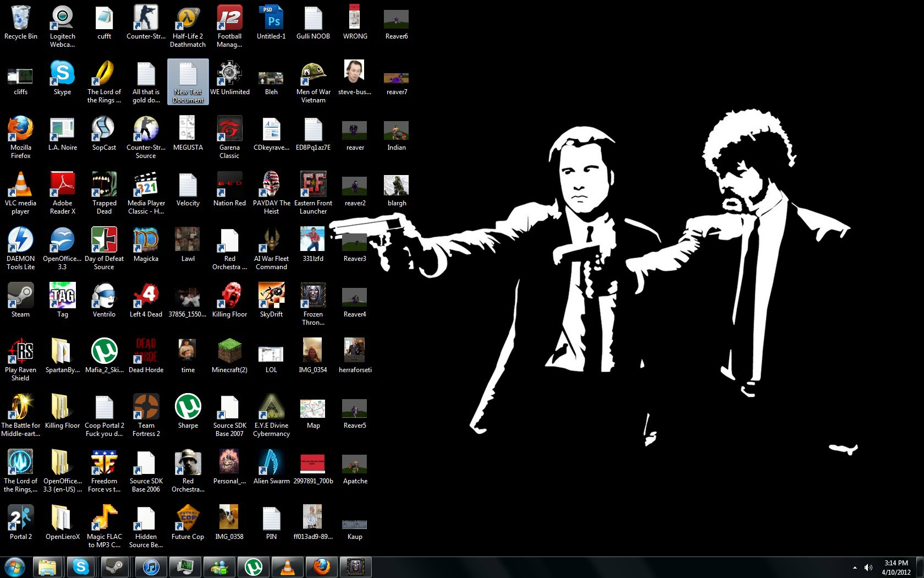Image resolution: width=924 pixels, height=578 pixels.
Task: Select the Media Player Classic shortcut
Action: click(146, 193)
